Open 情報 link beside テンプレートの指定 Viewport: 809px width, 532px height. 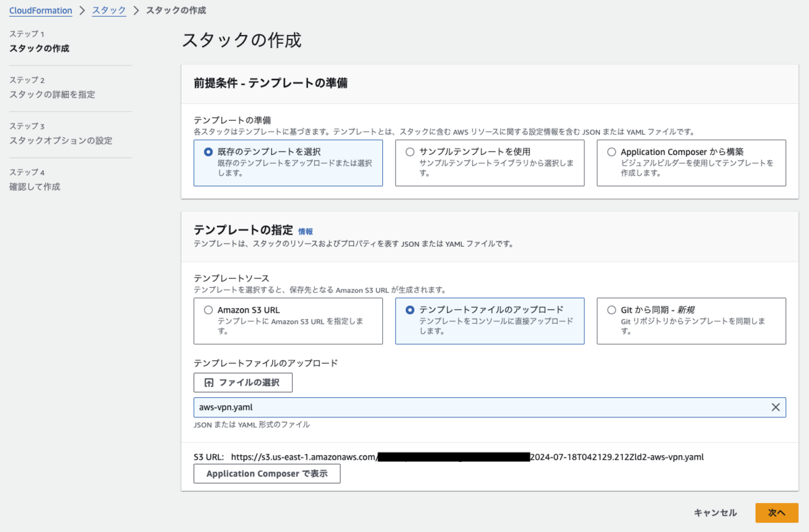[x=305, y=231]
